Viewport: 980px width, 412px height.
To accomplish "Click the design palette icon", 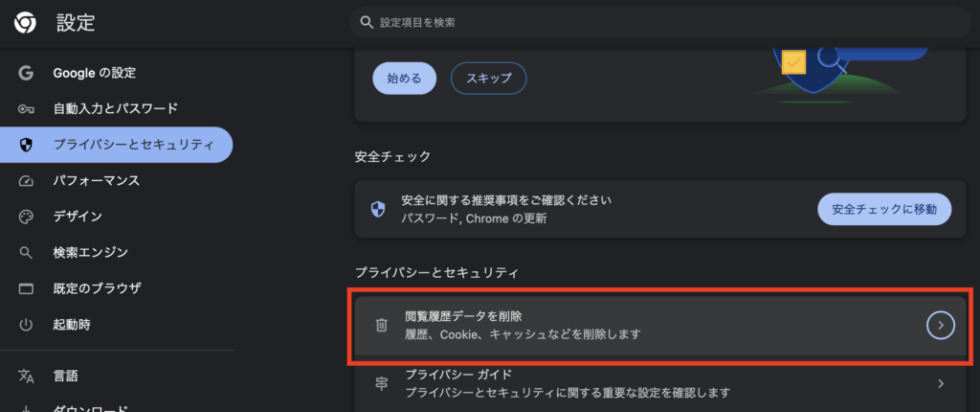I will point(26,217).
